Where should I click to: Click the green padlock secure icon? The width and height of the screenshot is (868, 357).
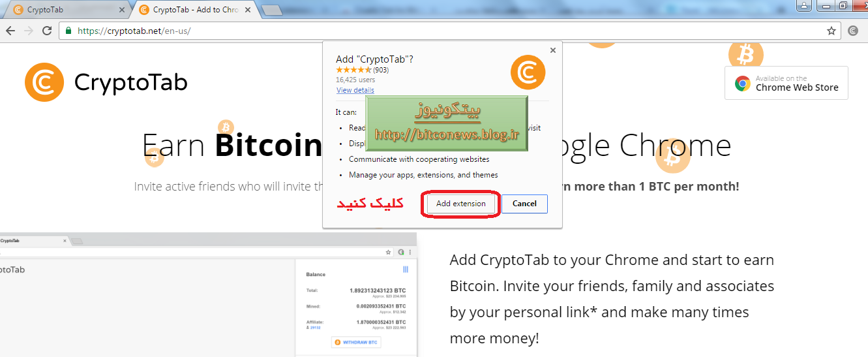[x=68, y=31]
